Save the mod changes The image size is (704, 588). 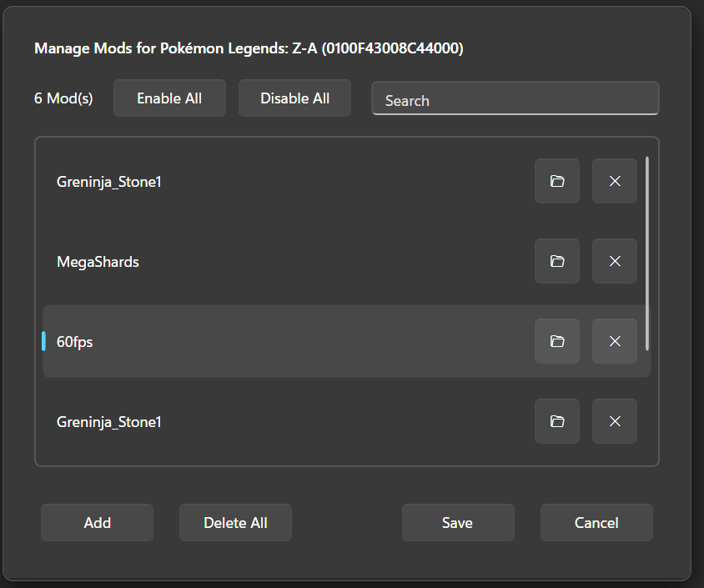pos(458,522)
